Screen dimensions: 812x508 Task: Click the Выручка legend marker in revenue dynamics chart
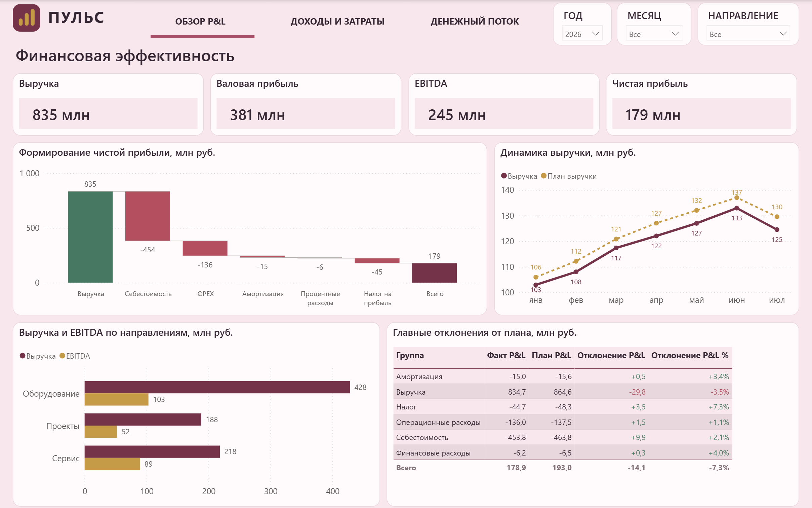coord(504,176)
